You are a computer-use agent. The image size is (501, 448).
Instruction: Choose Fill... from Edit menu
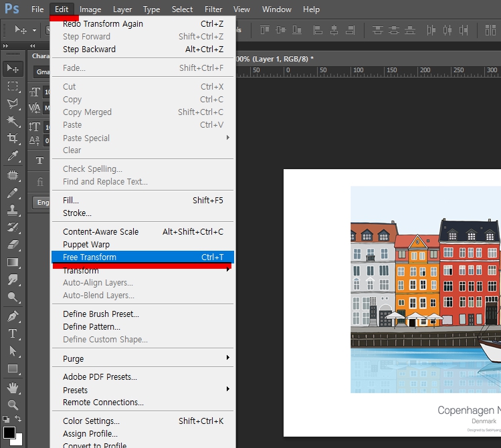click(x=143, y=200)
